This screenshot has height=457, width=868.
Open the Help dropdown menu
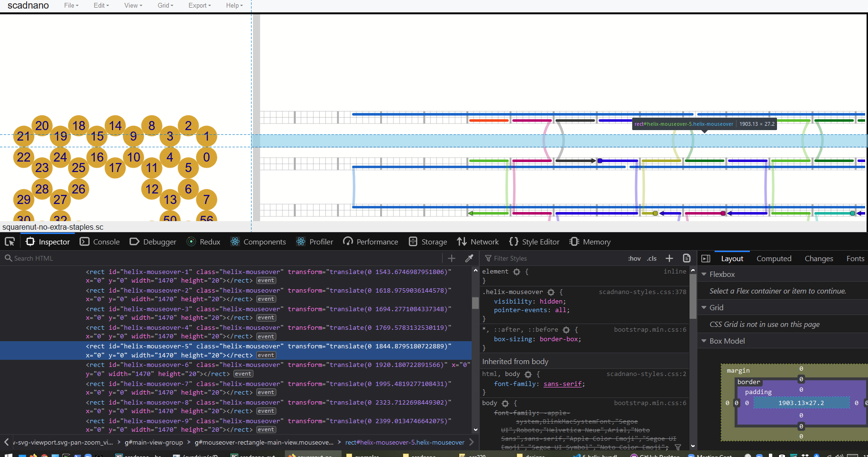(234, 5)
